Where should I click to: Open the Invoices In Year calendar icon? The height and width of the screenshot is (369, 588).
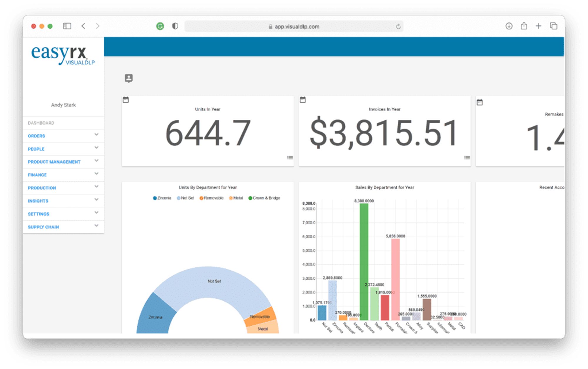pos(303,100)
